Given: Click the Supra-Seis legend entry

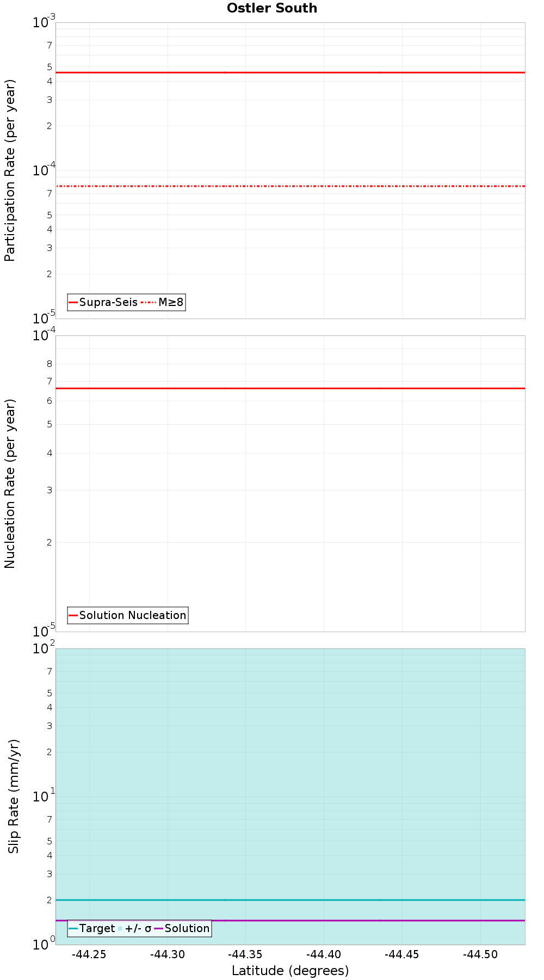Looking at the screenshot, I should (103, 302).
